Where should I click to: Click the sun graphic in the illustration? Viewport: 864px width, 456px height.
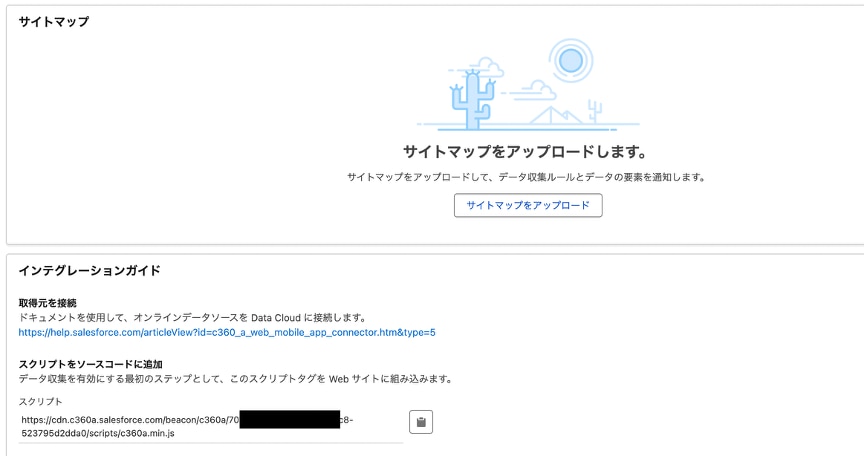571,62
